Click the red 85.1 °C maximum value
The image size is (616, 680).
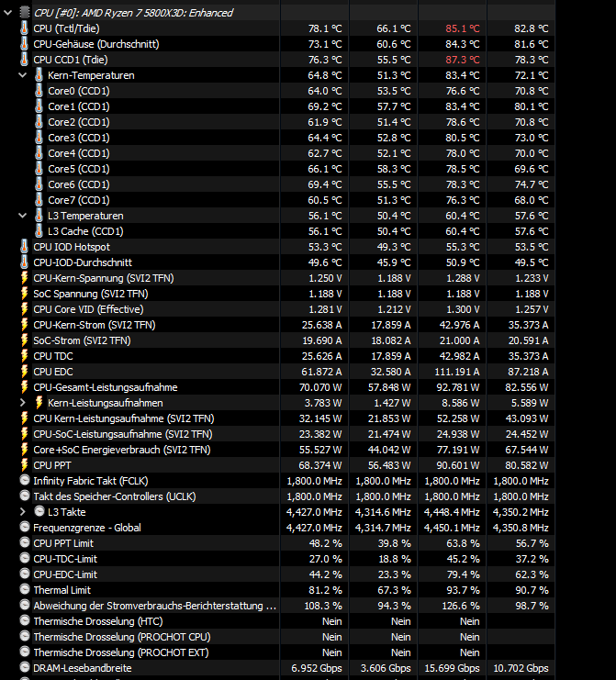coord(463,28)
